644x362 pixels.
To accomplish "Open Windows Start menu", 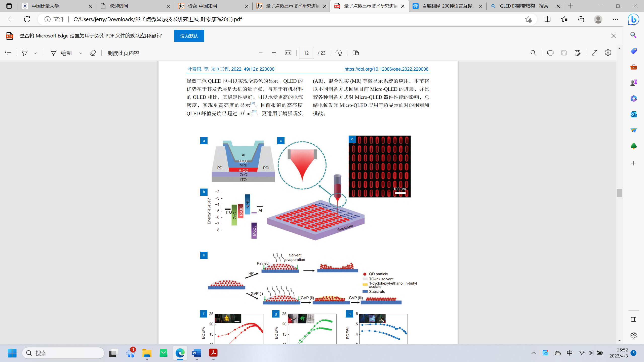I will (12, 353).
